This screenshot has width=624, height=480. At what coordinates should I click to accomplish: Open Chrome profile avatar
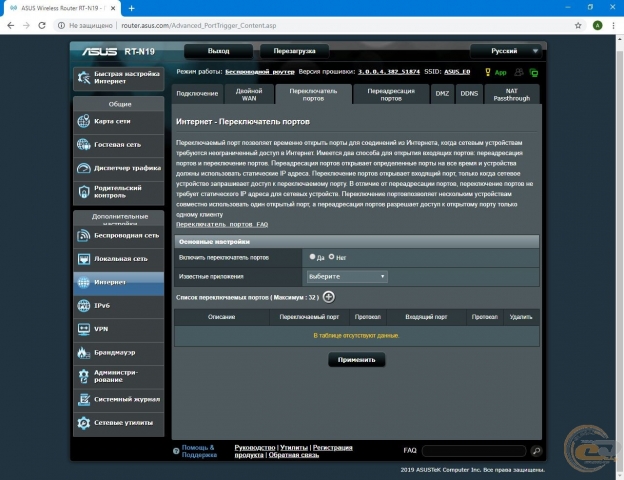597,25
